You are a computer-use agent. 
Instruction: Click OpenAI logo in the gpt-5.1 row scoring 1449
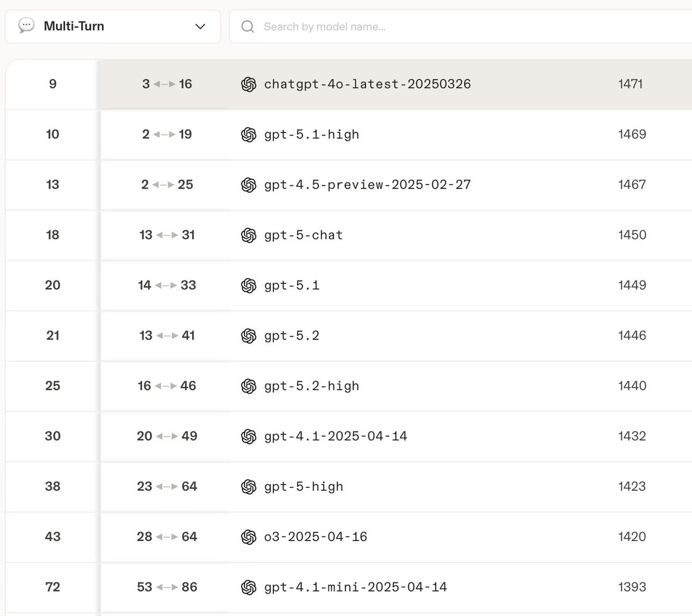(x=249, y=285)
